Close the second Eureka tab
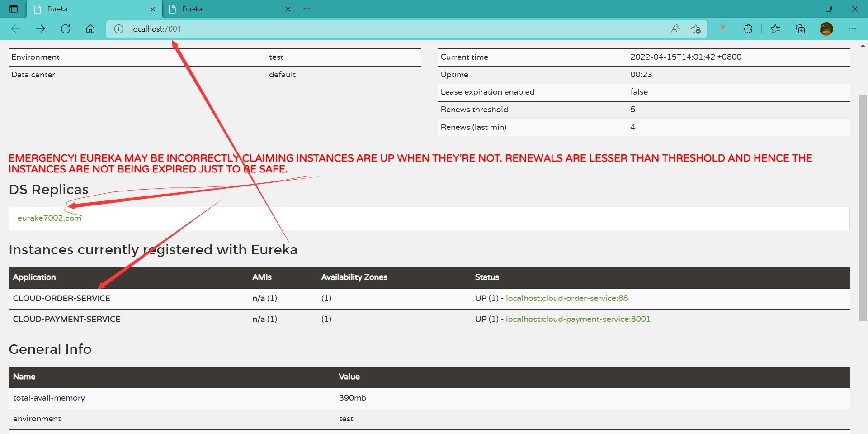 (x=288, y=9)
